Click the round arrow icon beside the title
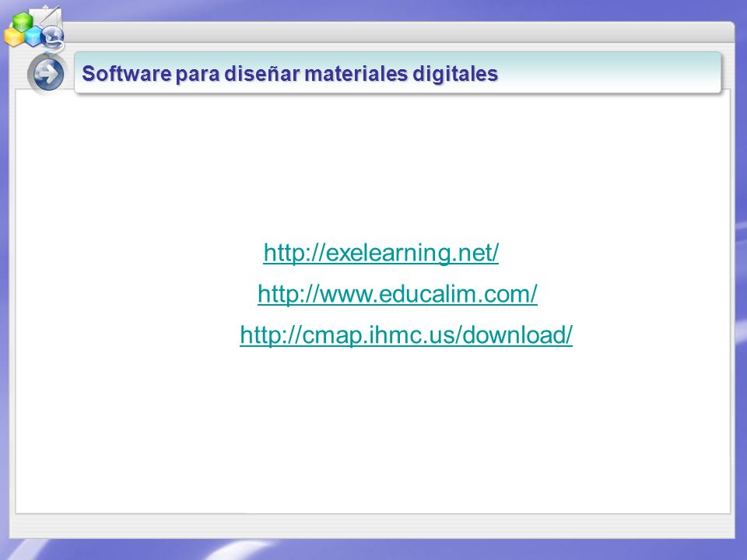 (x=47, y=75)
